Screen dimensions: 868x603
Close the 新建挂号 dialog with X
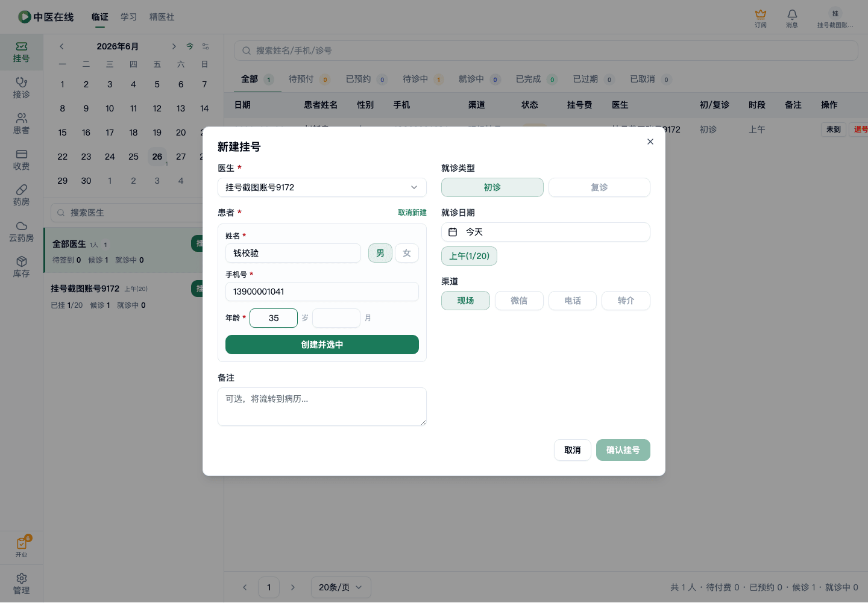(650, 142)
